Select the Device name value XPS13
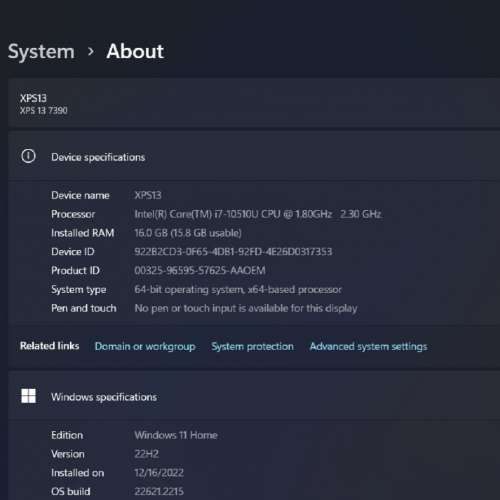The width and height of the screenshot is (500, 500). click(x=148, y=195)
